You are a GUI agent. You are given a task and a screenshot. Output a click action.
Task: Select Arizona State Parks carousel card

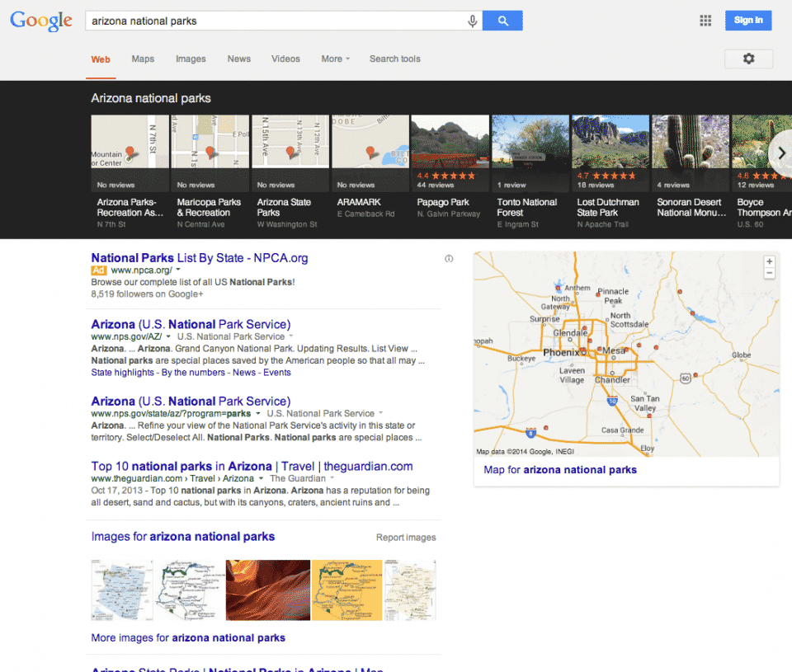point(290,172)
